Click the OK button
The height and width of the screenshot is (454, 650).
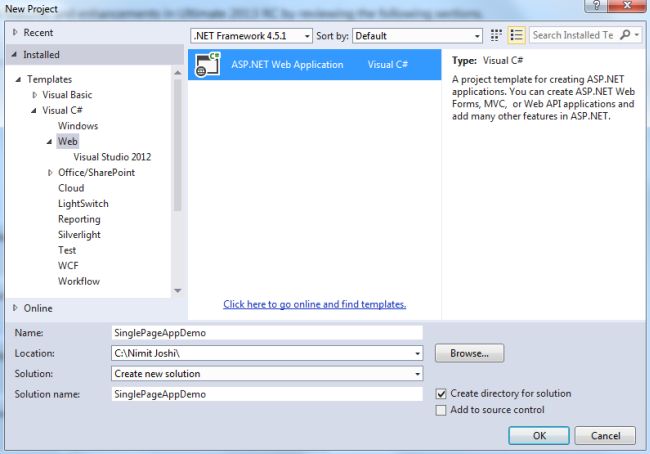pos(539,435)
